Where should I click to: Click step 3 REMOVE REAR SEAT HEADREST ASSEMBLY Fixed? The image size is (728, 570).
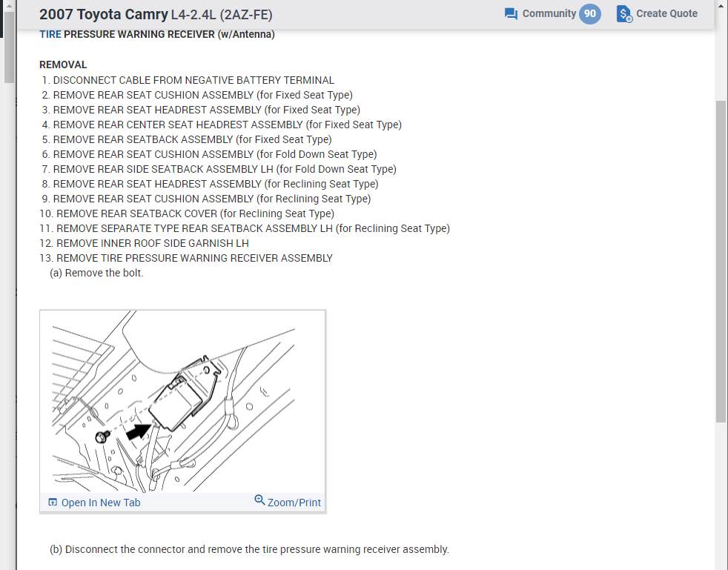coord(201,110)
